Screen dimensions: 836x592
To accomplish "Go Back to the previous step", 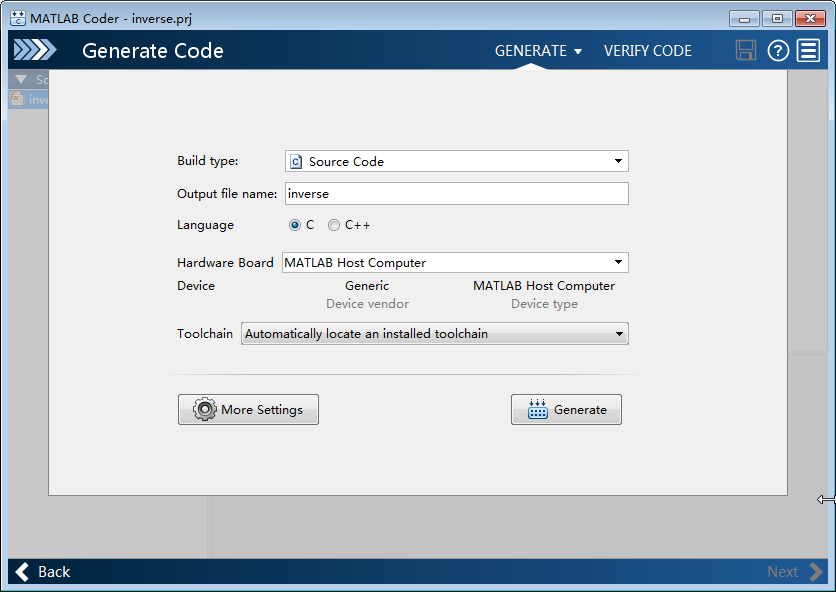I will tap(43, 572).
